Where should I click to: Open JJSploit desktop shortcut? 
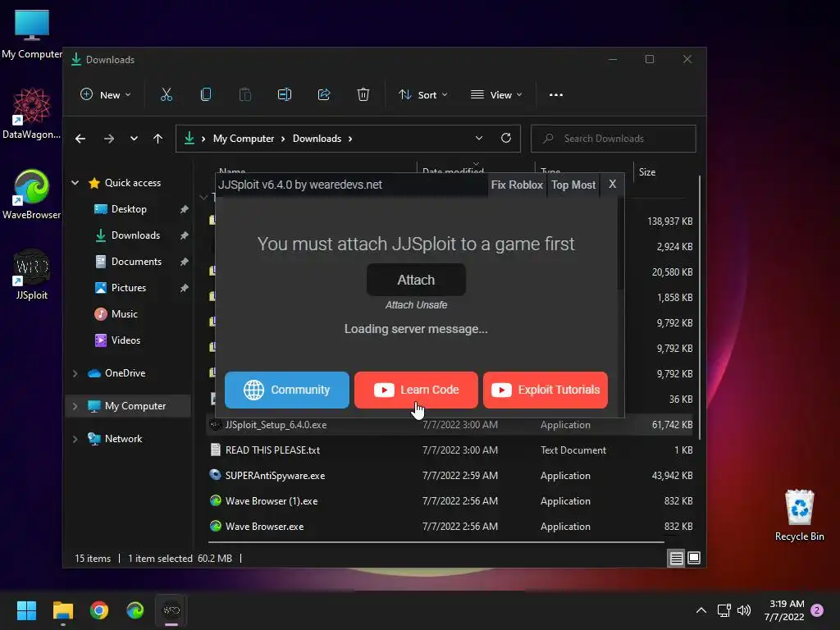click(x=32, y=274)
